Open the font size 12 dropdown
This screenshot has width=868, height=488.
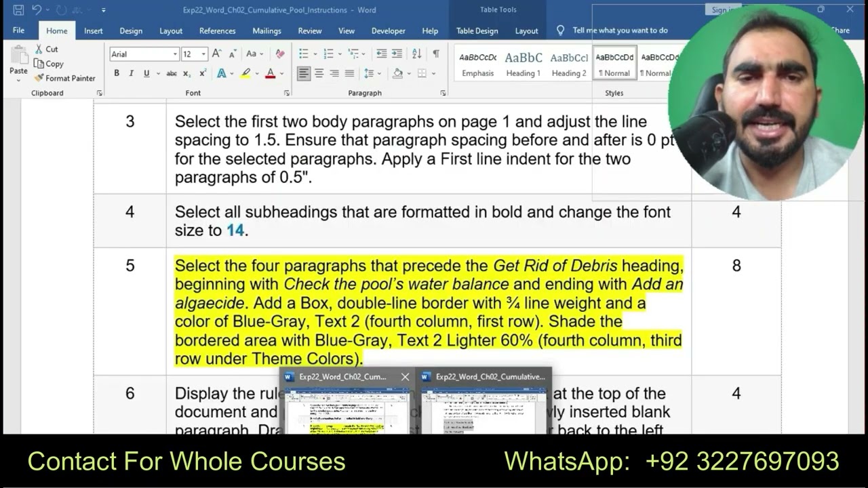[x=203, y=54]
